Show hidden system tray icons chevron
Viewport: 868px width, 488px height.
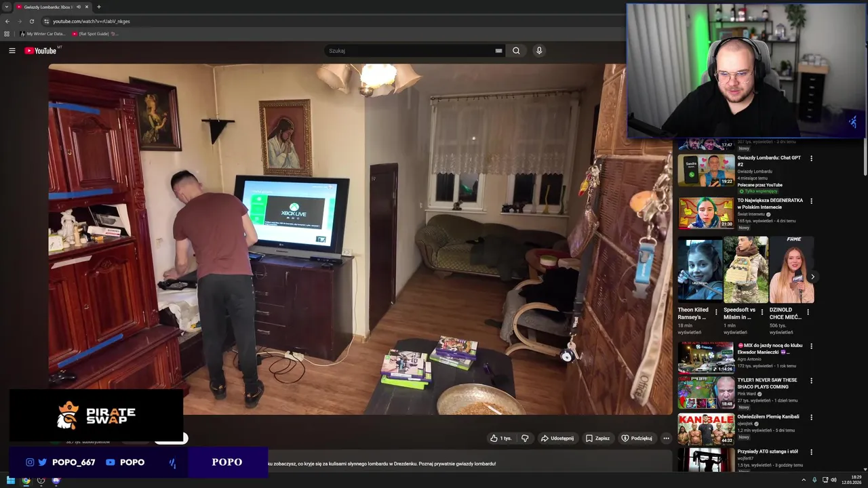(x=804, y=480)
